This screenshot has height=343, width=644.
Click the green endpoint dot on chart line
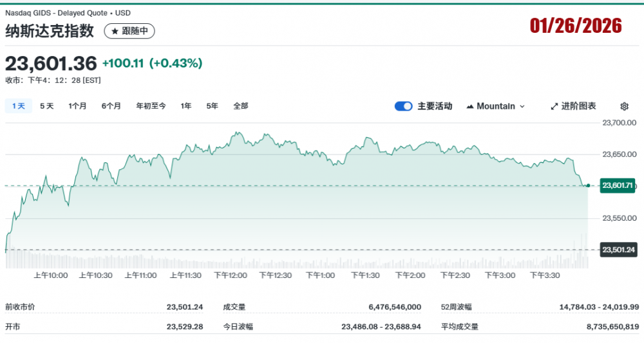coord(588,185)
